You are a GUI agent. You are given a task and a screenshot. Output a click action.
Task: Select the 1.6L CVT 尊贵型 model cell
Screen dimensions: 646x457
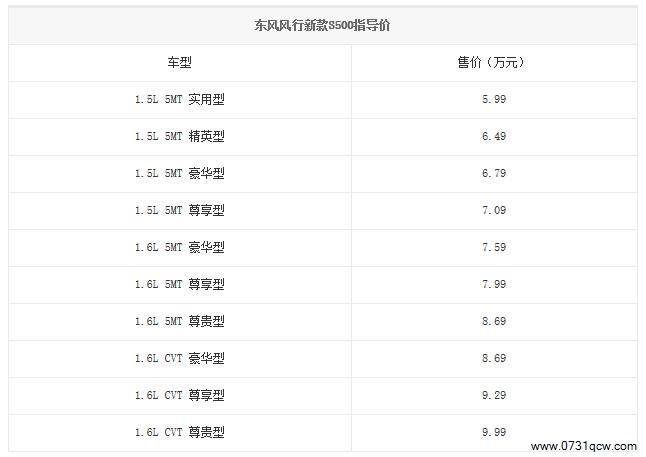(180, 432)
